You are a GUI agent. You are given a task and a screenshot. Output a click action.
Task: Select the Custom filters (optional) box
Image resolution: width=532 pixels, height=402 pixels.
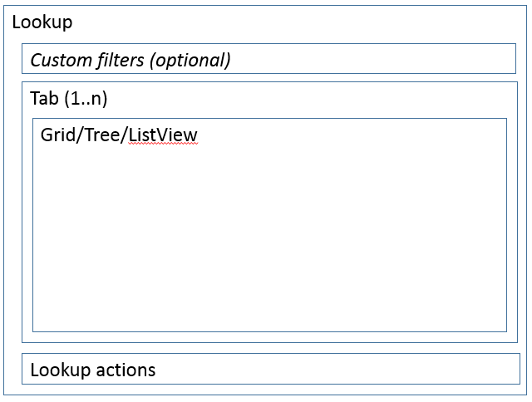[268, 59]
